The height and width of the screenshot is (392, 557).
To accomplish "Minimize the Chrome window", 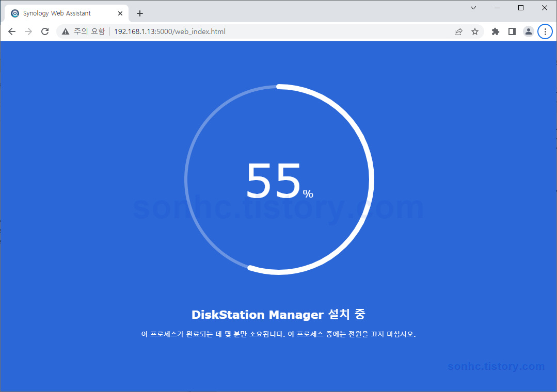I will (x=497, y=8).
